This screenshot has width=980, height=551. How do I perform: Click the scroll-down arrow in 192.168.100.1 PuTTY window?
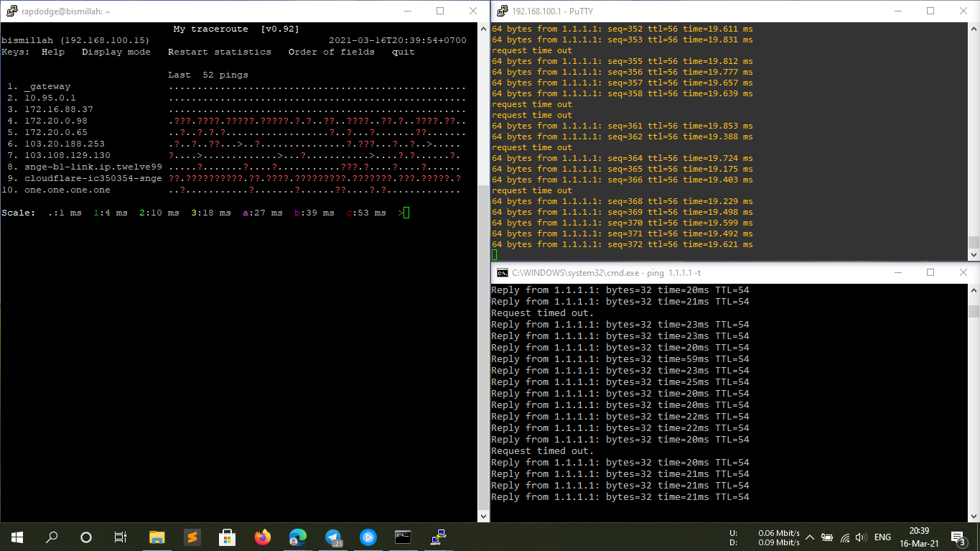974,254
